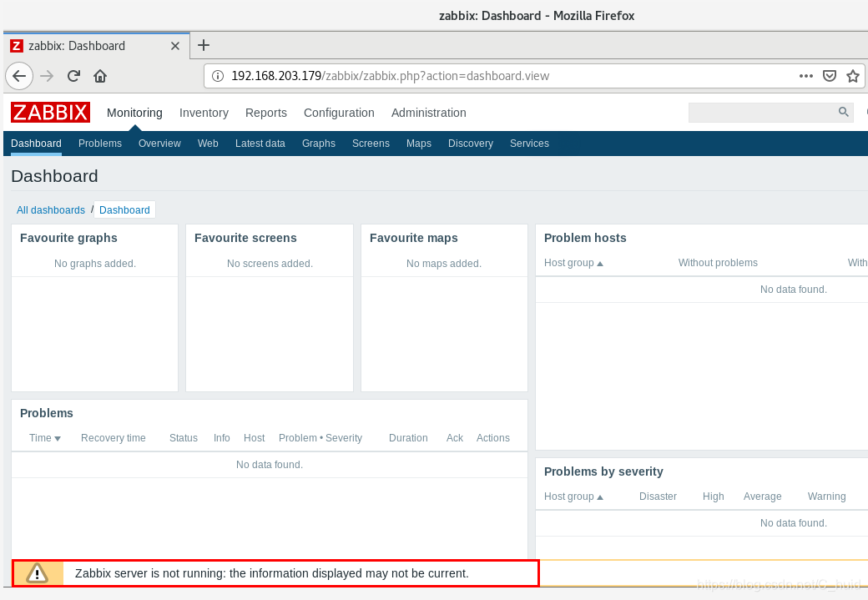The image size is (868, 600).
Task: Open the Inventory menu
Action: click(204, 113)
